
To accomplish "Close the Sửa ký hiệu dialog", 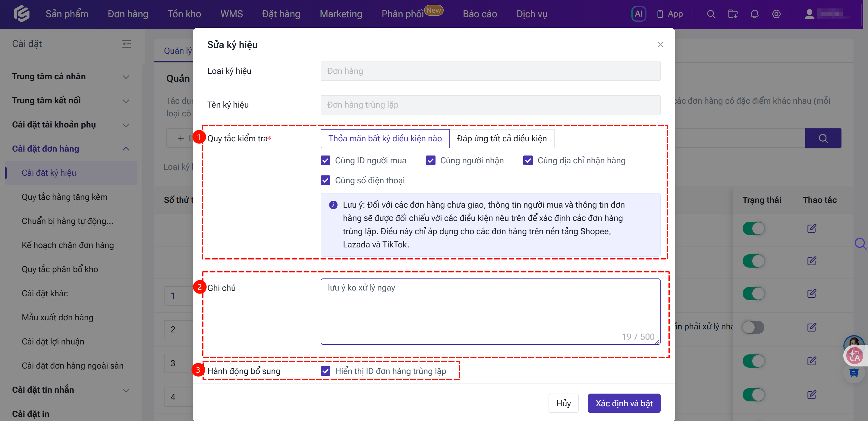I will (660, 45).
